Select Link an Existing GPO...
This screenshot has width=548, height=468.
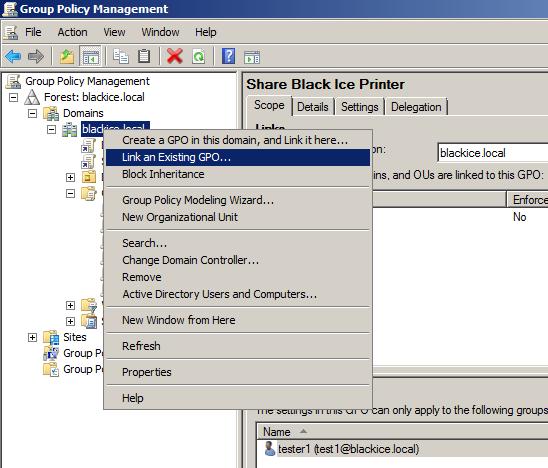point(238,157)
